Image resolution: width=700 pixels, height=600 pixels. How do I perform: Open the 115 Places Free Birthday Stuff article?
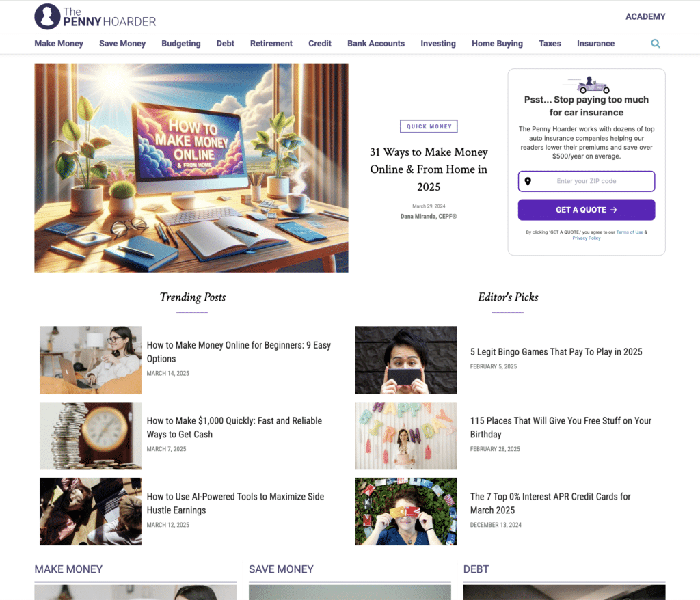[x=561, y=427]
